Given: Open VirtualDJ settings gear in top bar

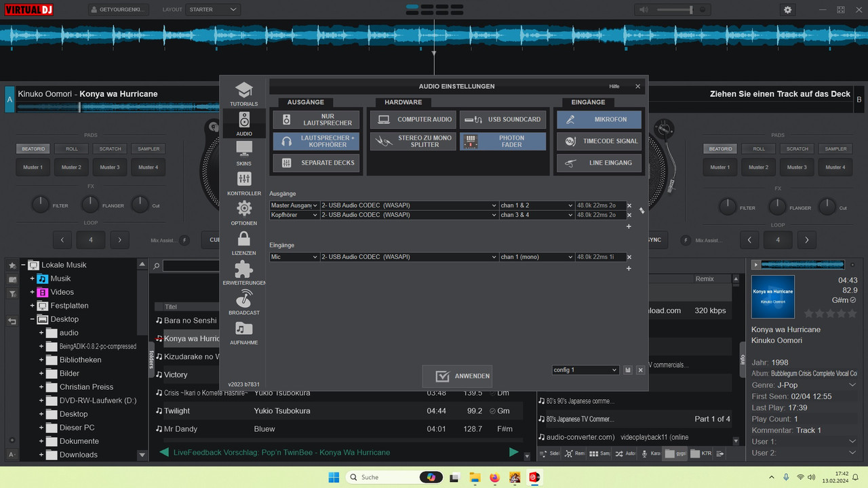Looking at the screenshot, I should click(x=787, y=9).
